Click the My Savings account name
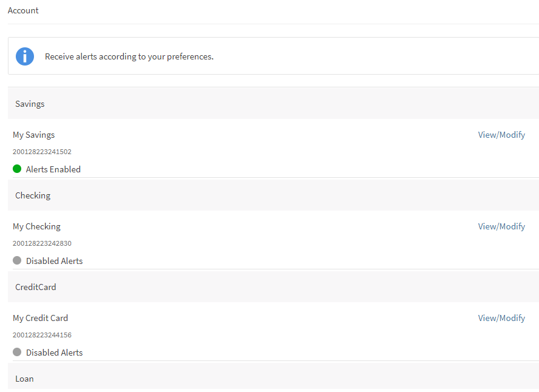Viewport: 539px width, 392px height. coord(34,135)
